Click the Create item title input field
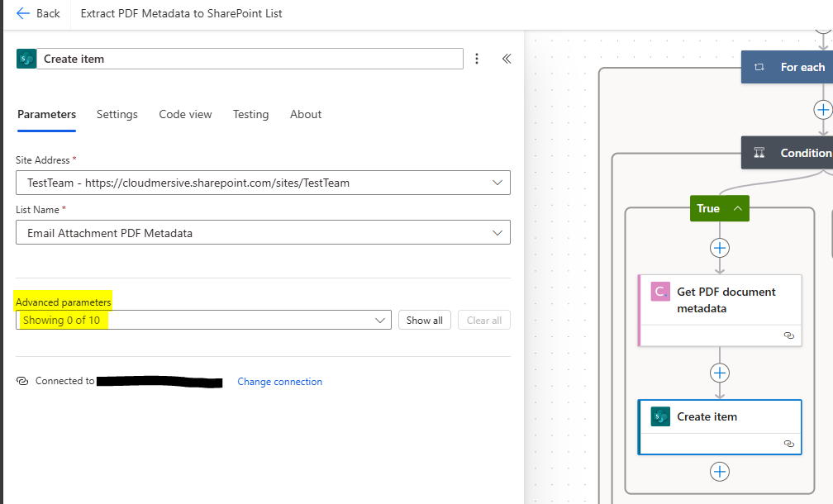833x504 pixels. click(250, 59)
